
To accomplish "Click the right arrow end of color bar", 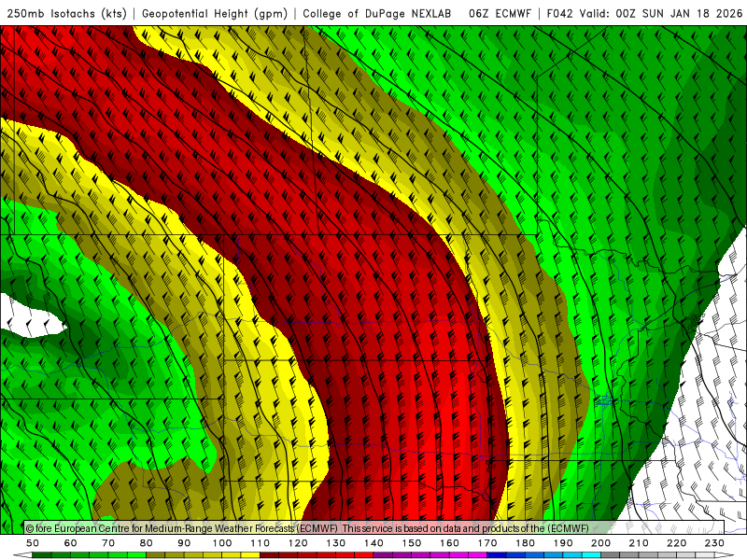I will pyautogui.click(x=725, y=555).
